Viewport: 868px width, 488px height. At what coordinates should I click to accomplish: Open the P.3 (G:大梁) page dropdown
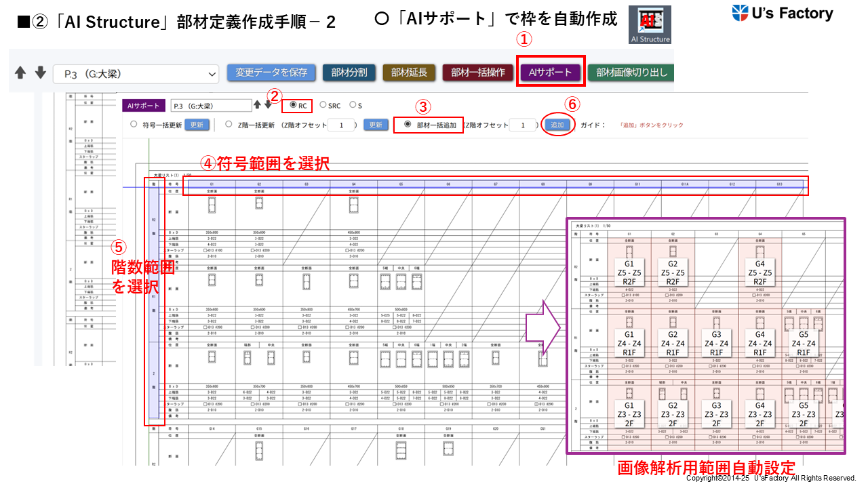(x=136, y=73)
